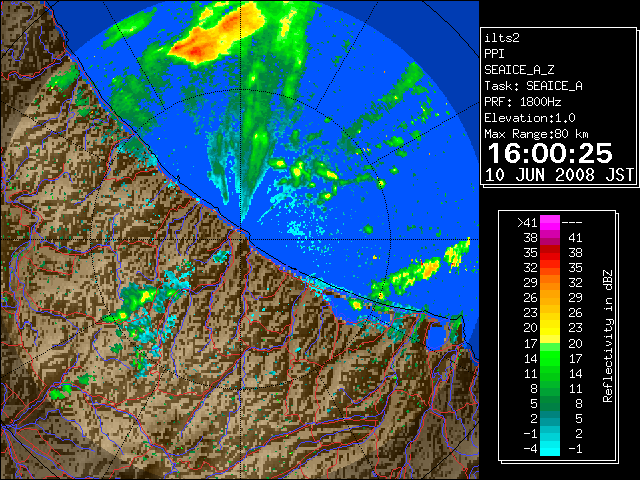The width and height of the screenshot is (640, 480).
Task: Click the 'Elevation:1.0' line
Action: tap(530, 118)
